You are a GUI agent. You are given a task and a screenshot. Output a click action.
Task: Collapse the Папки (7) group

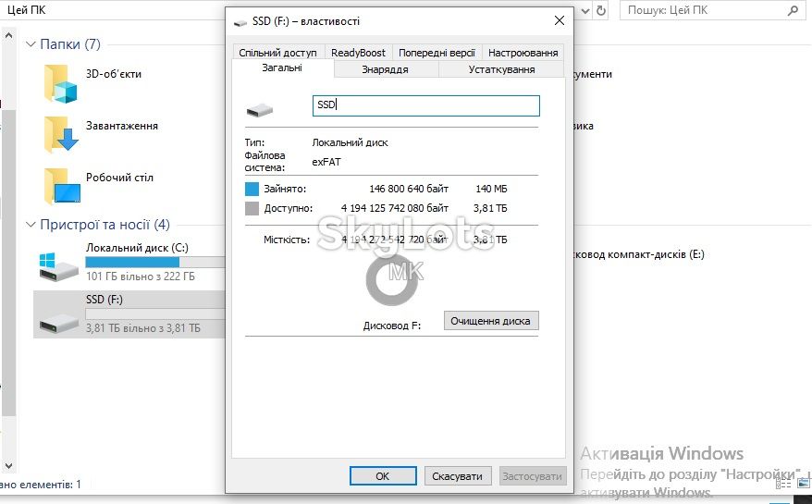click(x=31, y=44)
